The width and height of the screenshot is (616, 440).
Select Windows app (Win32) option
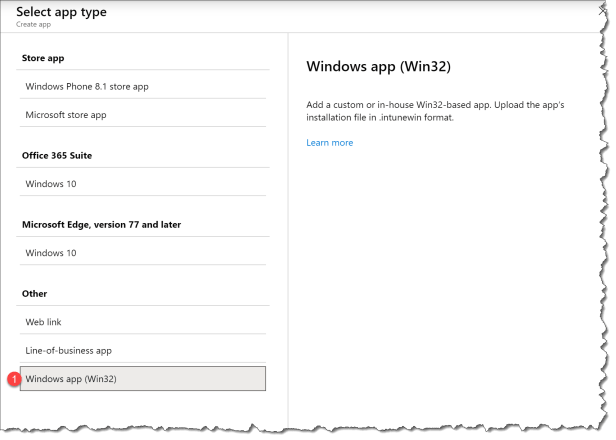point(143,379)
